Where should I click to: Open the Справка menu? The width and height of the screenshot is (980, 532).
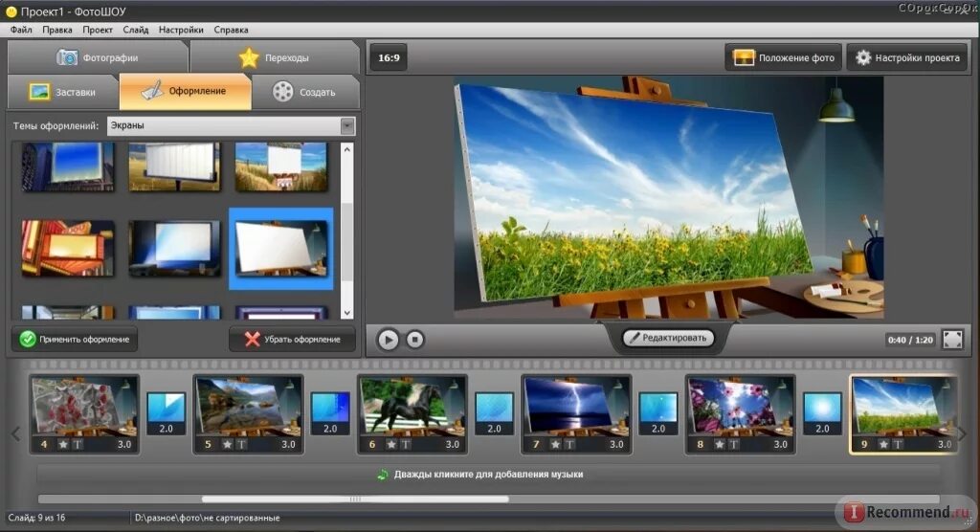click(x=231, y=30)
